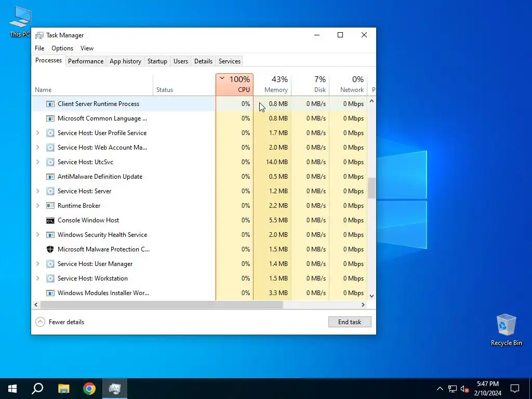Click the horizontal scrollbar thumb
The width and height of the screenshot is (532, 399).
[x=162, y=304]
